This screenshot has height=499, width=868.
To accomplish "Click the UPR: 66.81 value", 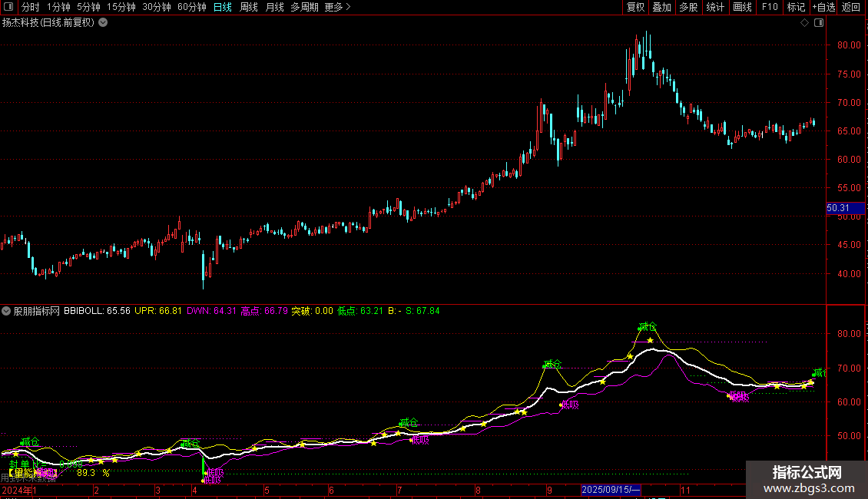I will pyautogui.click(x=157, y=311).
